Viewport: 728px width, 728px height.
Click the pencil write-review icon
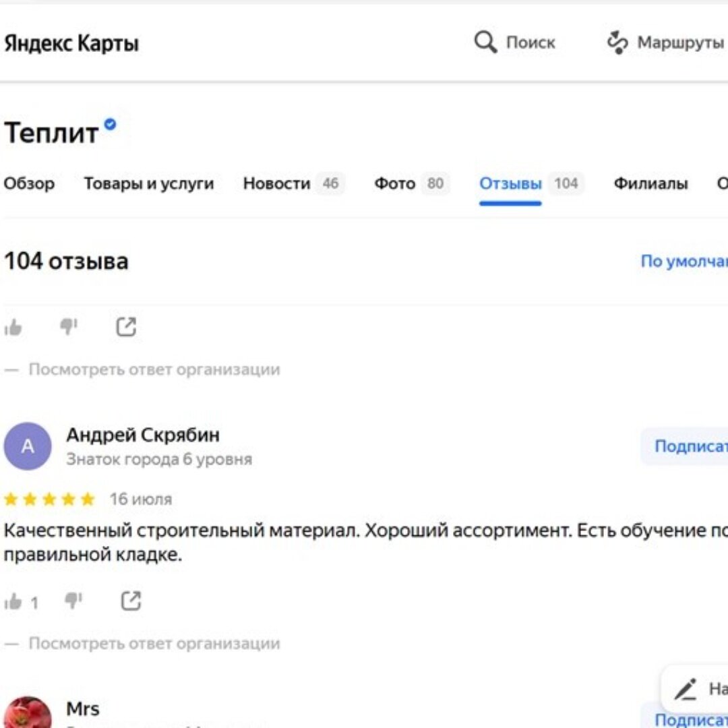pos(686,688)
